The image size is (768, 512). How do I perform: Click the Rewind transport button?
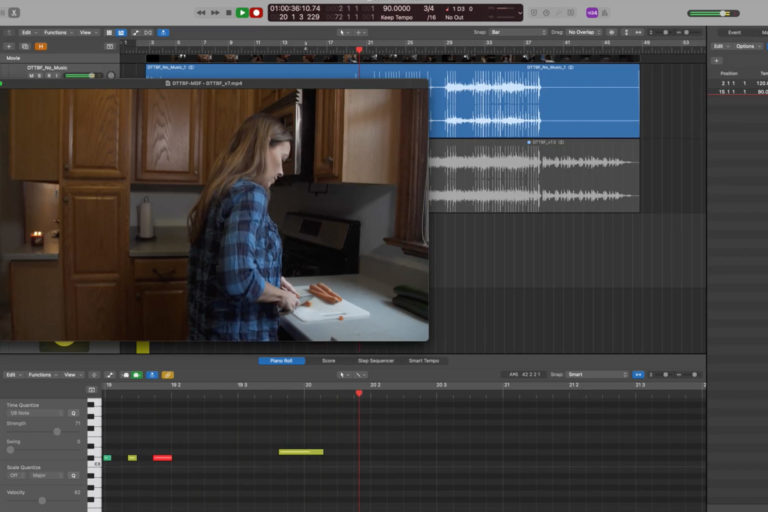coord(201,12)
